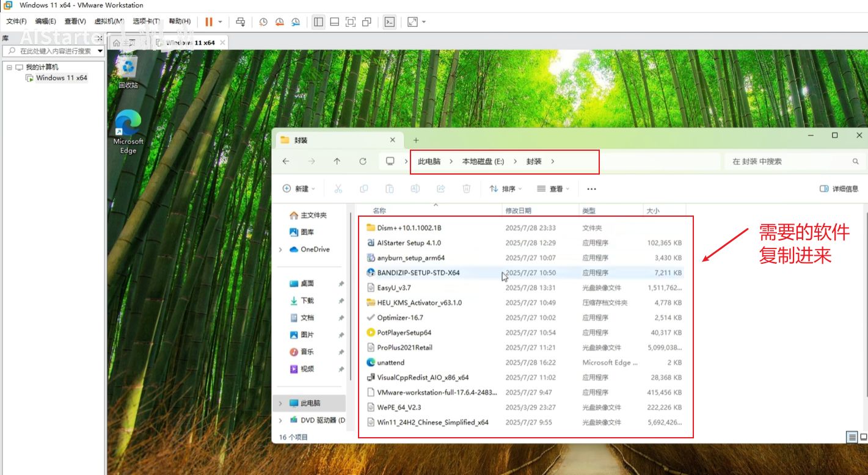Expand the OneDrive tree node
The image size is (868, 475).
coord(280,250)
